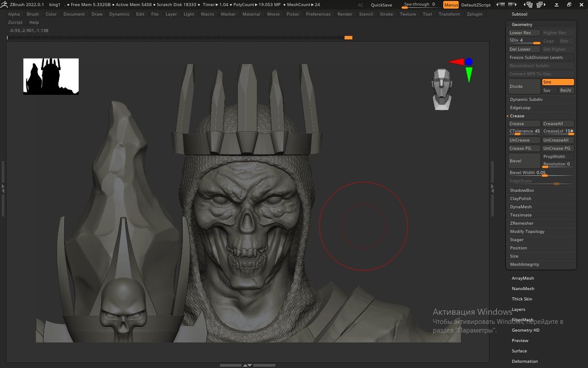Click the left tray divider arrows

3,188
